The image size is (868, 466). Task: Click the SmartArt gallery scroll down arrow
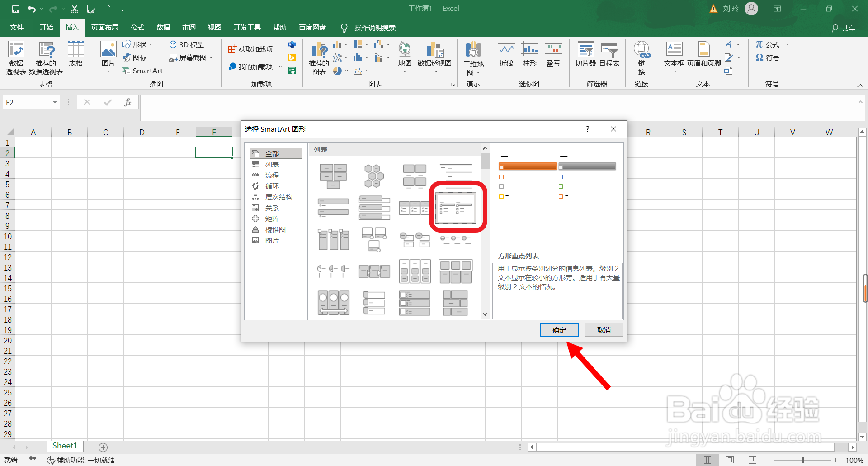pos(485,314)
